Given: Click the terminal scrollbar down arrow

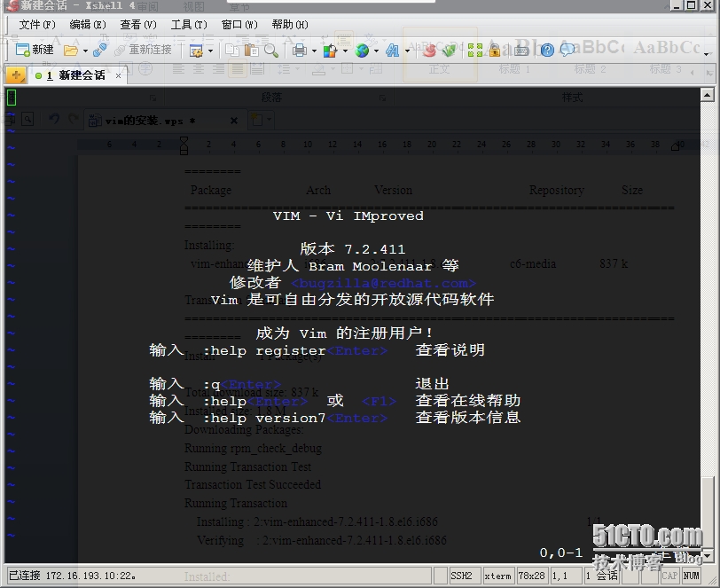Looking at the screenshot, I should (x=708, y=556).
